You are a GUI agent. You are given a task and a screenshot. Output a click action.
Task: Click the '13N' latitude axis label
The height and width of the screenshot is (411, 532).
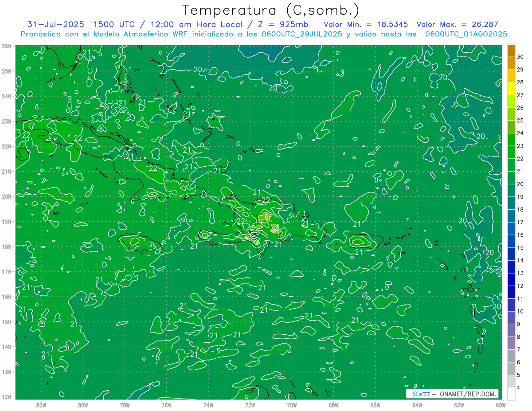[7, 372]
